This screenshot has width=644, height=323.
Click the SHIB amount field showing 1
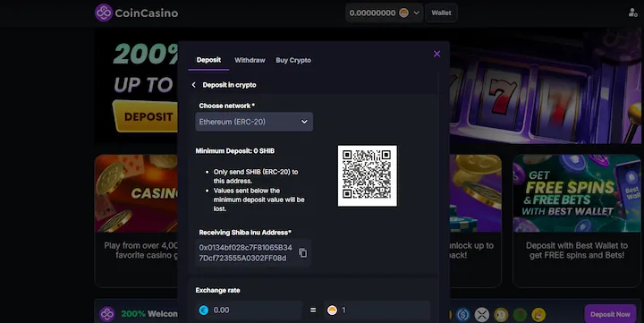pos(377,310)
